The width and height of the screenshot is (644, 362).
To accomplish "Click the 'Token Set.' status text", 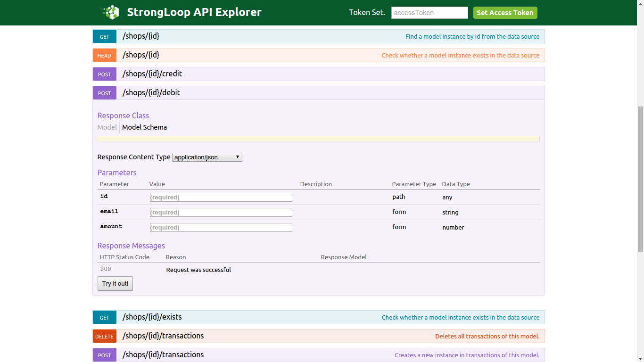I will pos(367,13).
